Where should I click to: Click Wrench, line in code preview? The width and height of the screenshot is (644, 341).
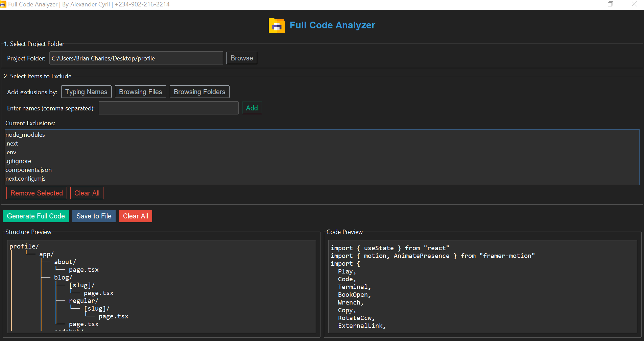351,303
